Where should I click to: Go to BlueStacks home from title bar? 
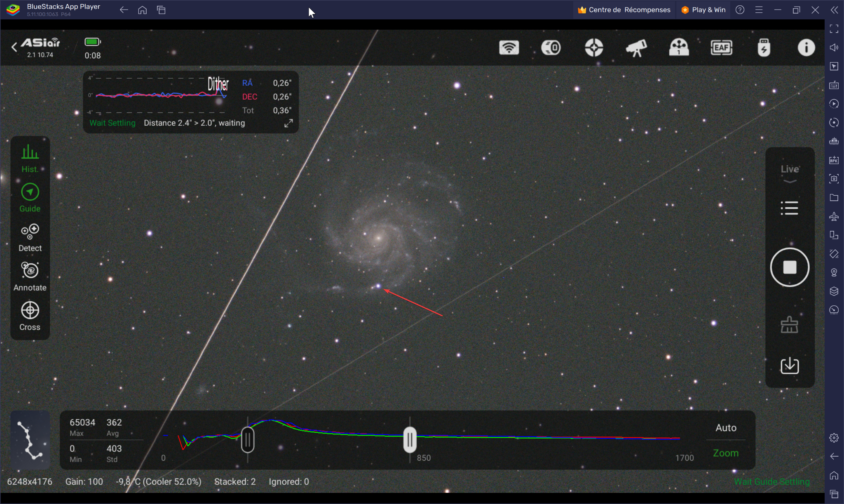[x=142, y=10]
